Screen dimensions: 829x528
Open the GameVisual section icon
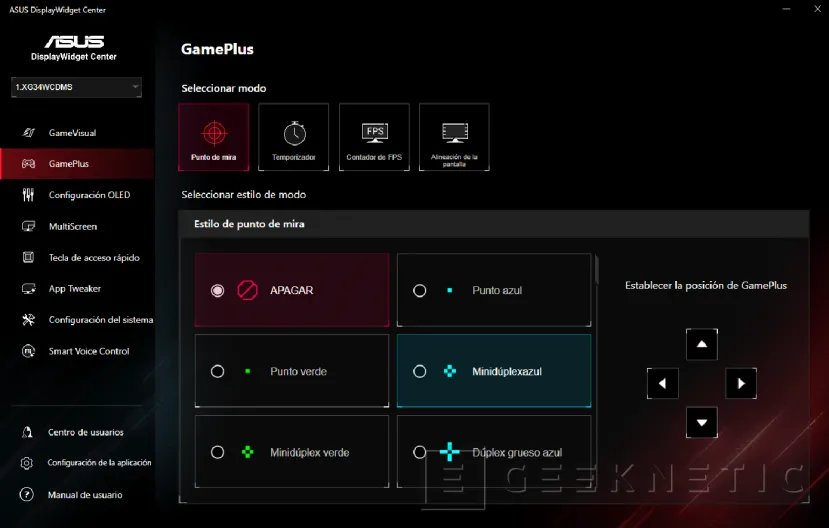tap(29, 133)
